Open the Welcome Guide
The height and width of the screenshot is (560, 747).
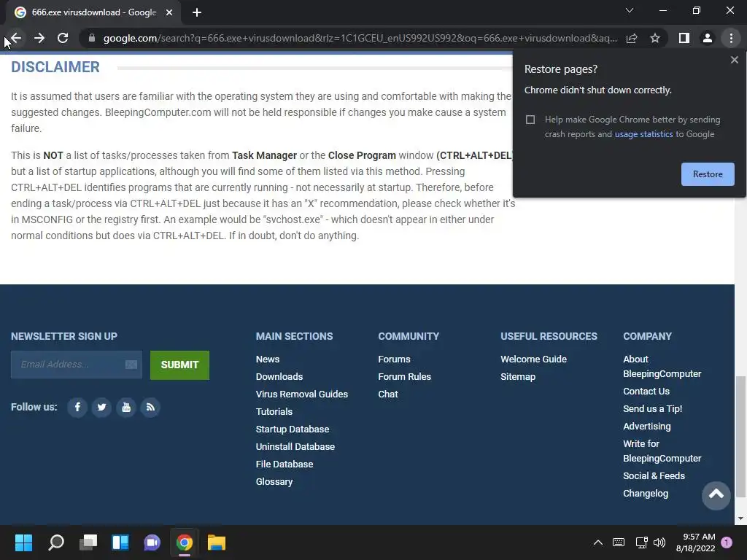[533, 359]
